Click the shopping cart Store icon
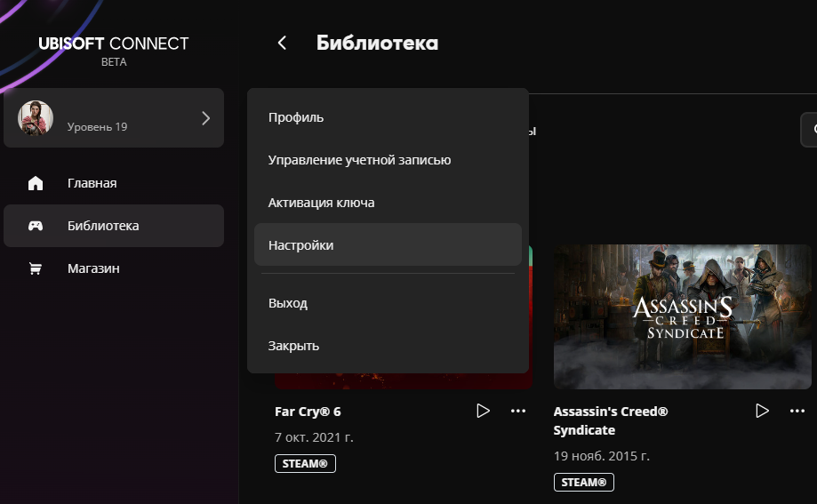This screenshot has height=504, width=817. point(36,268)
